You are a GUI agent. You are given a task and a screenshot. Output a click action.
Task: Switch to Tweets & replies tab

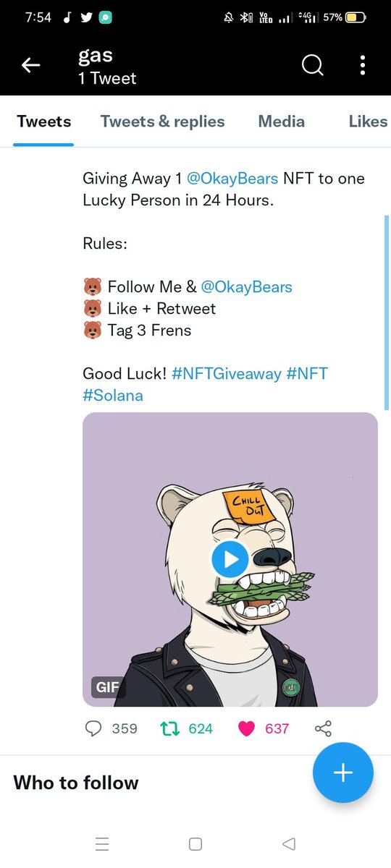point(163,122)
